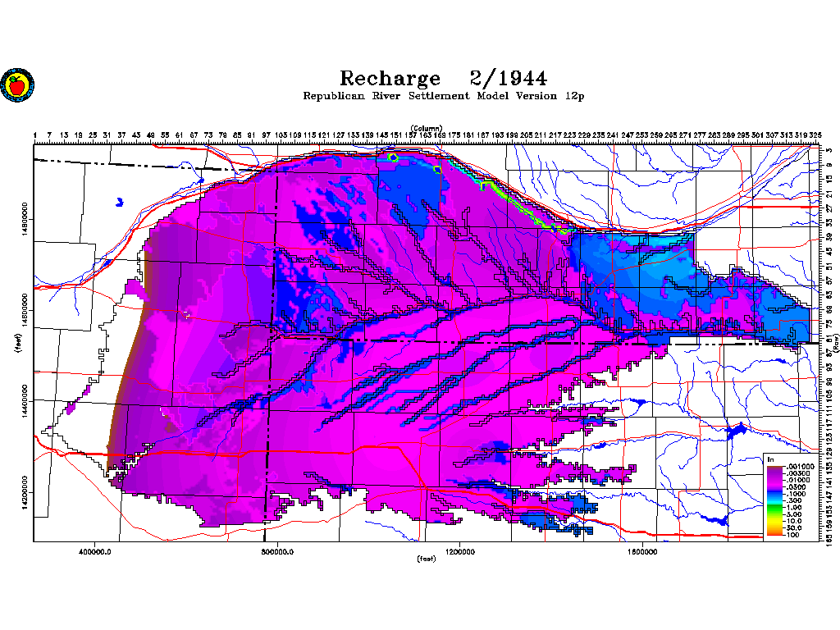840x630 pixels.
Task: Click the legend value '3.00'
Action: [793, 514]
